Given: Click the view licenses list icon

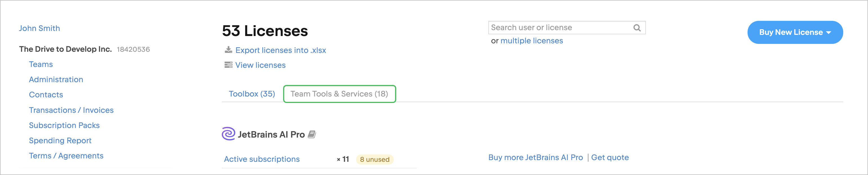Looking at the screenshot, I should (x=229, y=65).
